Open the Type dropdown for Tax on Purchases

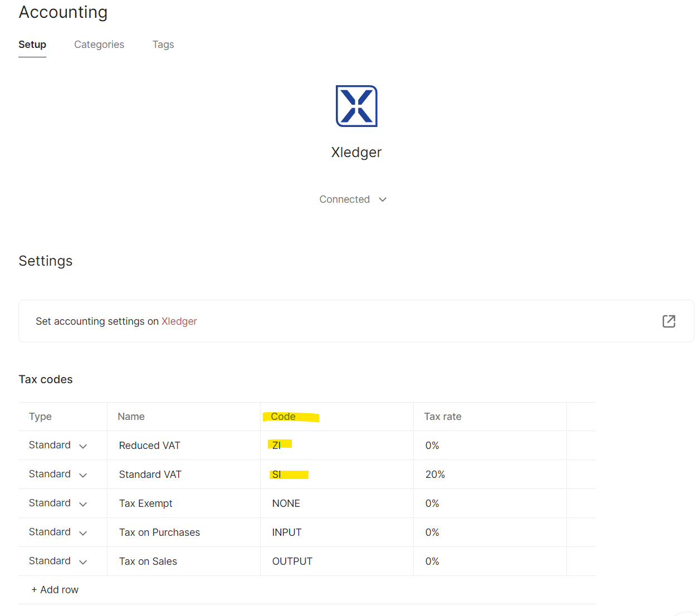(x=83, y=532)
